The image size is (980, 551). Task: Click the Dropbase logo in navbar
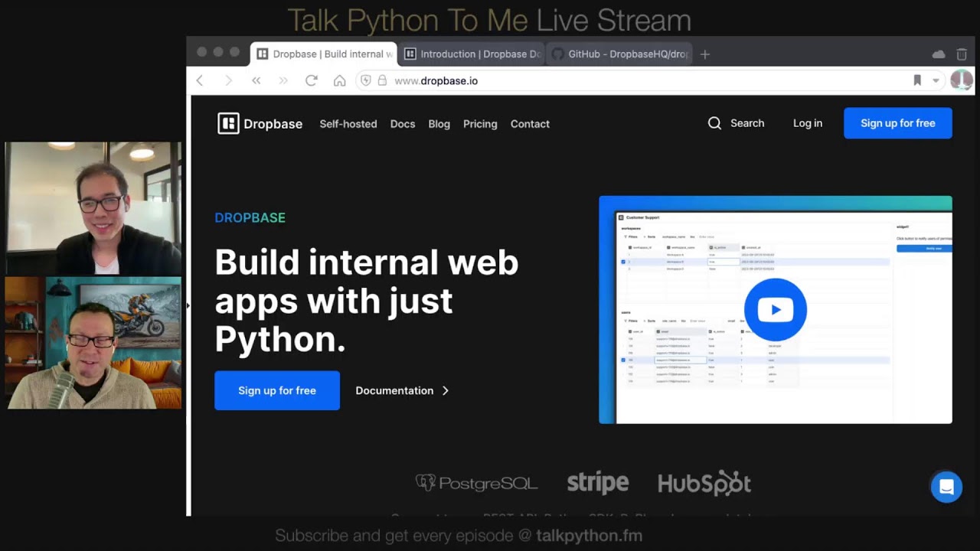pos(260,123)
